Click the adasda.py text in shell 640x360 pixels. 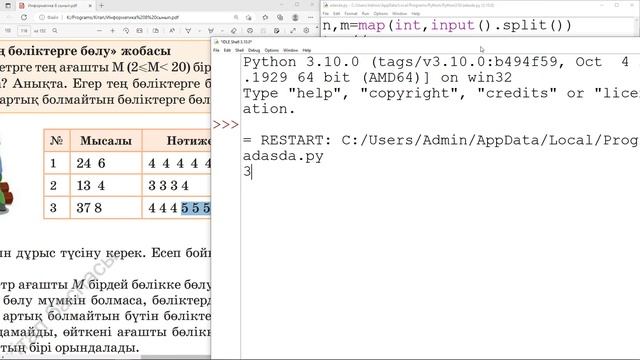pos(283,156)
